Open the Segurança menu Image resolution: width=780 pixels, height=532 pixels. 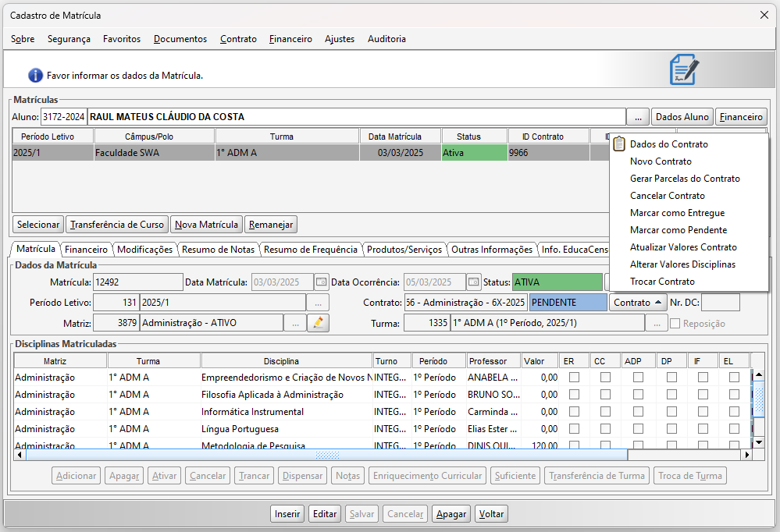69,39
